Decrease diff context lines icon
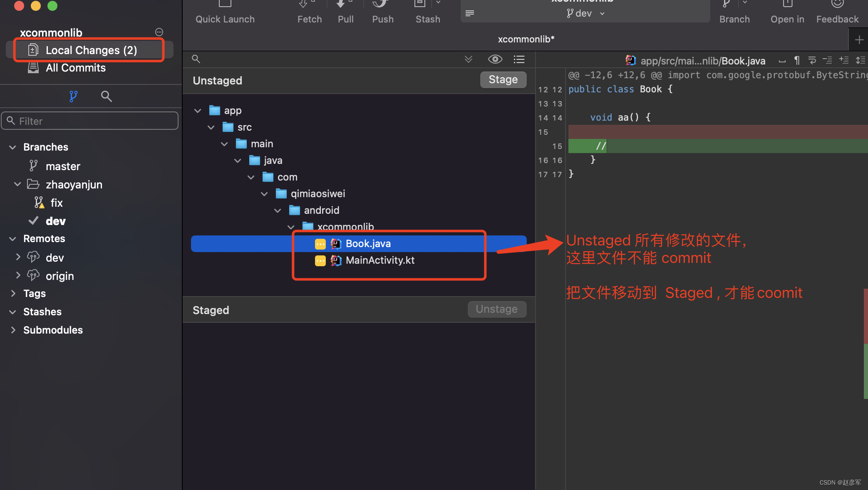 [828, 61]
